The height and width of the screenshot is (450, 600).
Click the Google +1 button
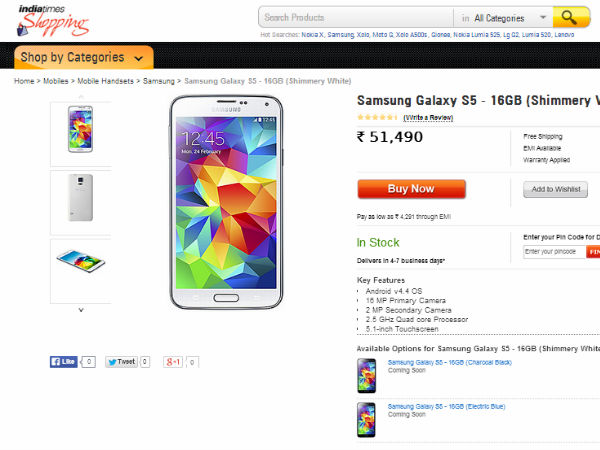[173, 361]
